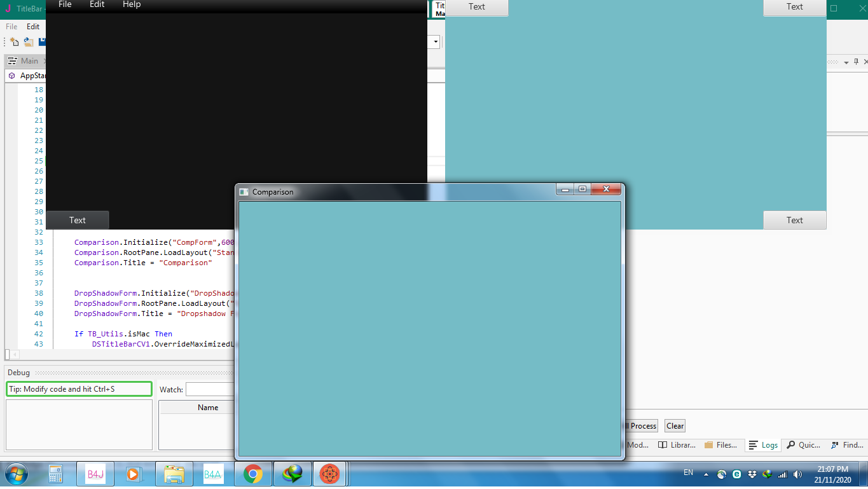Click code line 'Comparison.Title = "Comparison"'
The width and height of the screenshot is (868, 489).
coord(143,263)
